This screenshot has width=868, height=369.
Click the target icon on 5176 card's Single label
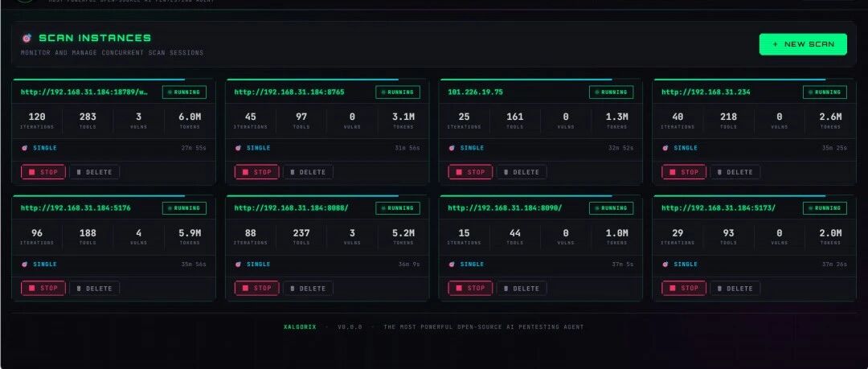click(x=24, y=264)
